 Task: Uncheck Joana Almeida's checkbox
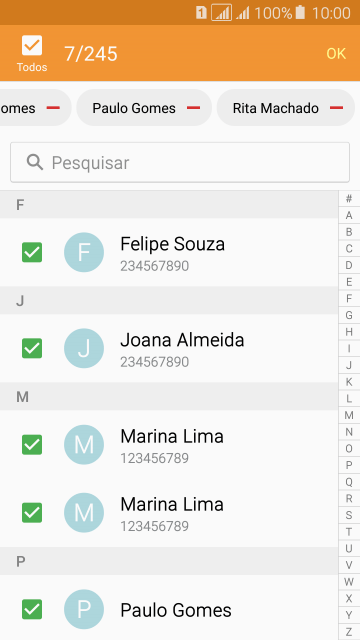point(32,349)
